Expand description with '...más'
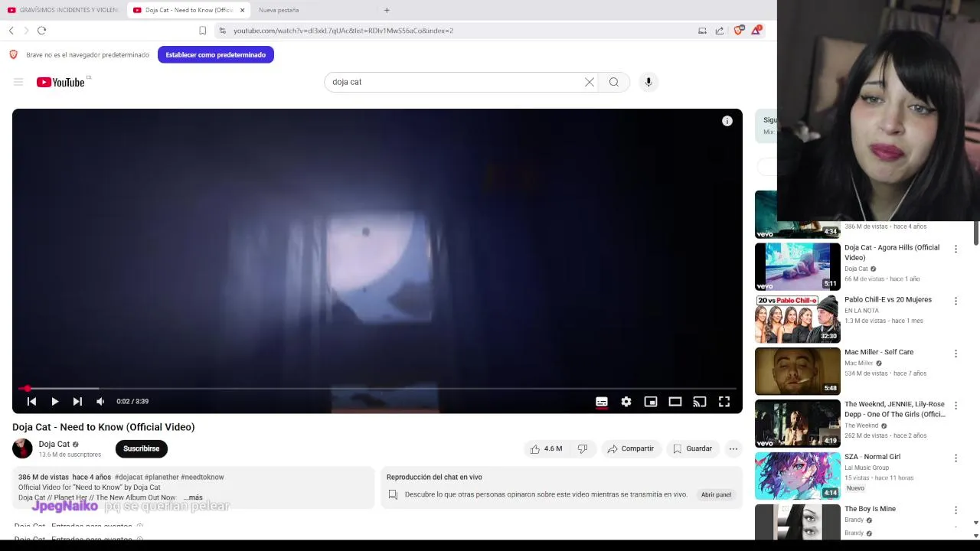980x551 pixels. [x=193, y=497]
